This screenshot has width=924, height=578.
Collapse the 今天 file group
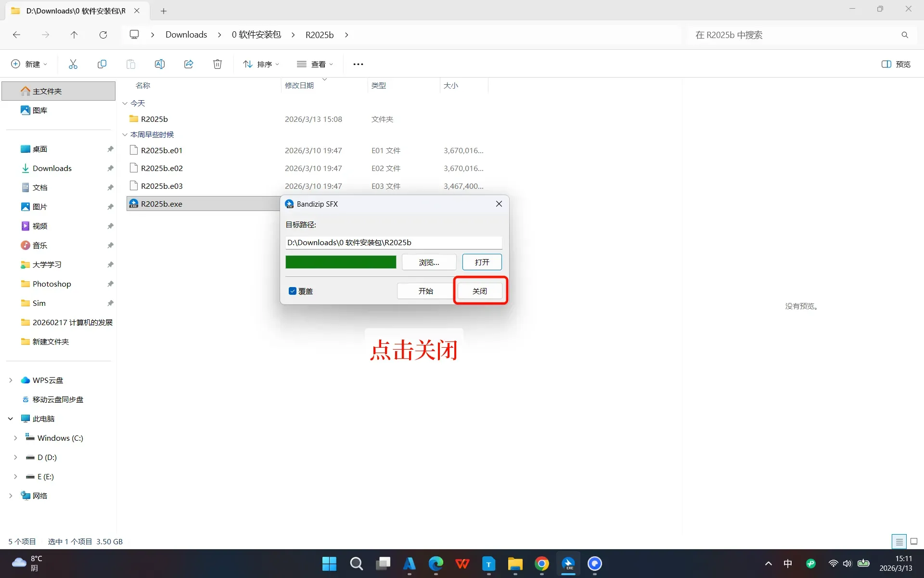(125, 103)
